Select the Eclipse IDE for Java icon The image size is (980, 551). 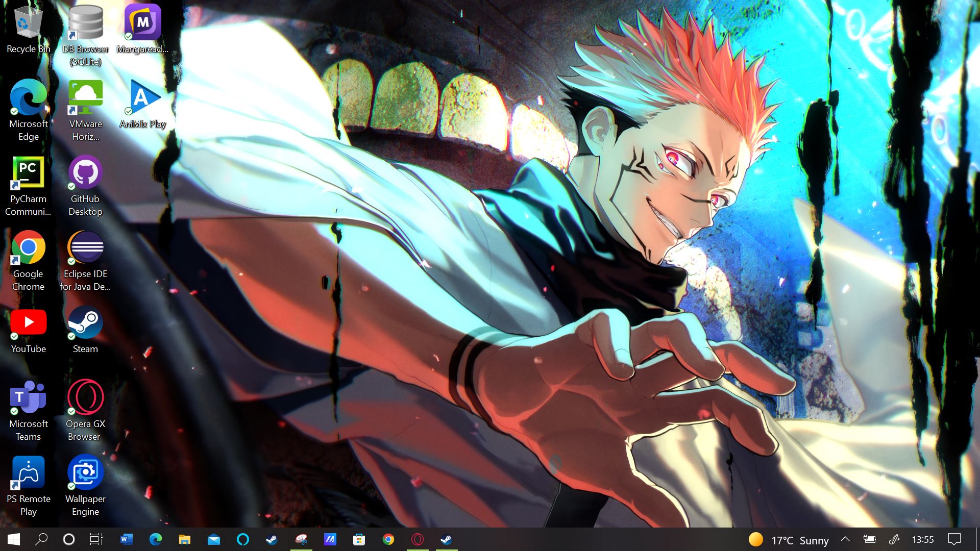click(85, 261)
